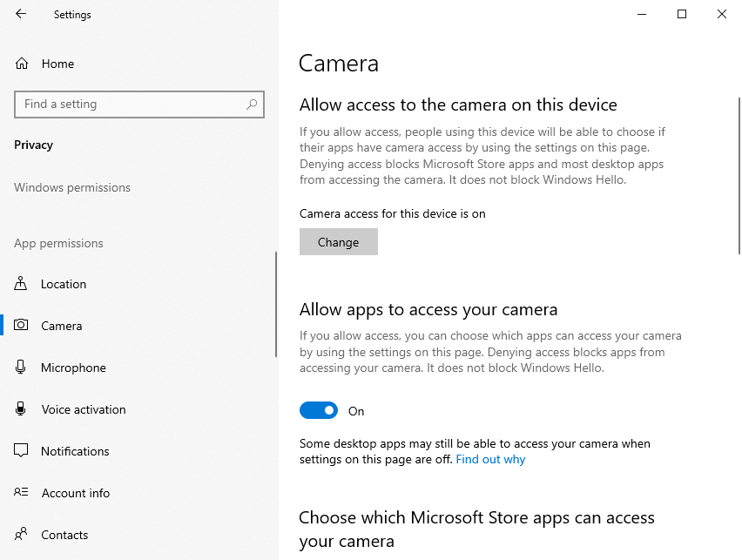
Task: Select the Contacts icon in the sidebar
Action: coord(19,535)
